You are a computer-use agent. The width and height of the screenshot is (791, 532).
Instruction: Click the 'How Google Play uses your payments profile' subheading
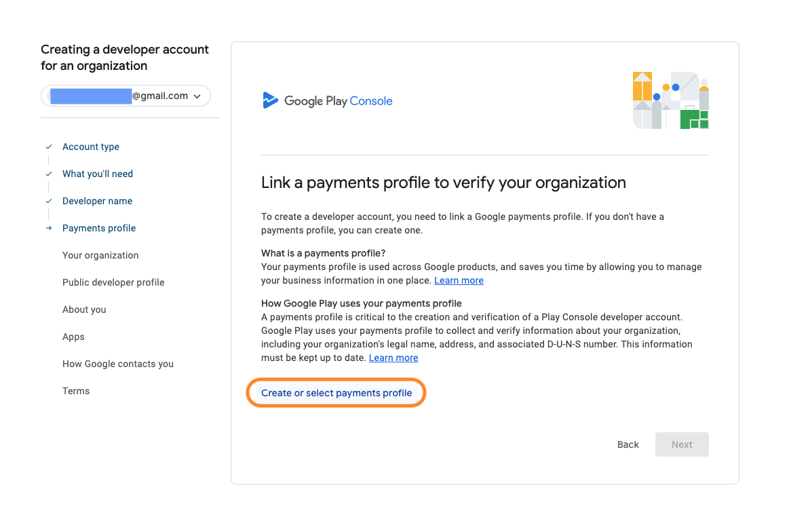pos(361,303)
